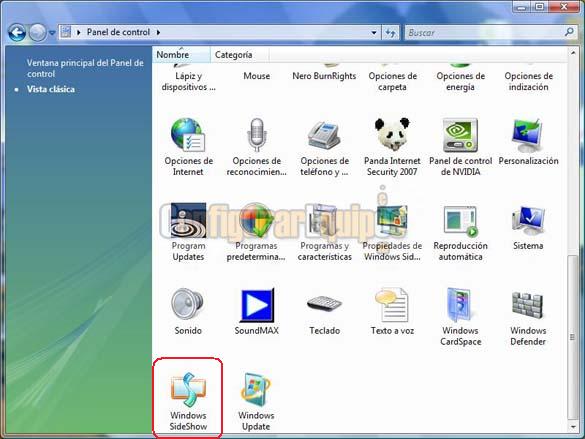Open Windows Defender wall icon
585x439 pixels.
click(x=528, y=305)
